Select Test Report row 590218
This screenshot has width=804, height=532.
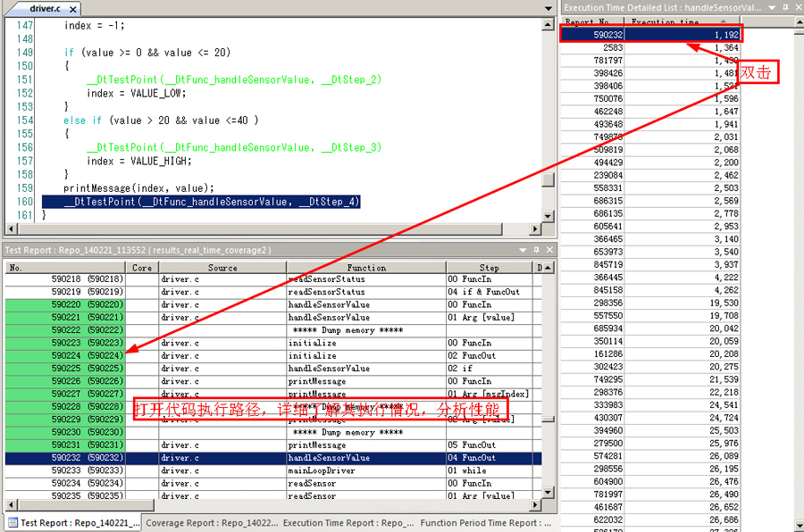(x=273, y=279)
